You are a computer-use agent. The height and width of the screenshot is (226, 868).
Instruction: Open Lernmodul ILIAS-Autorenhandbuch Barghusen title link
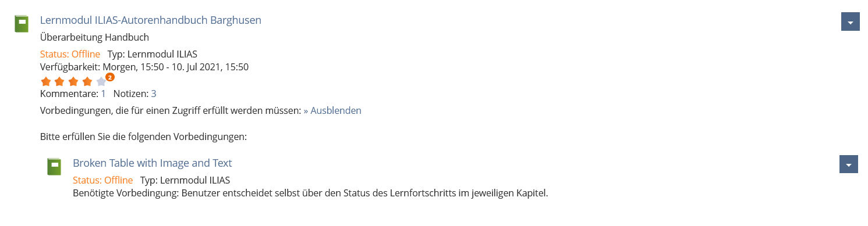pos(151,20)
